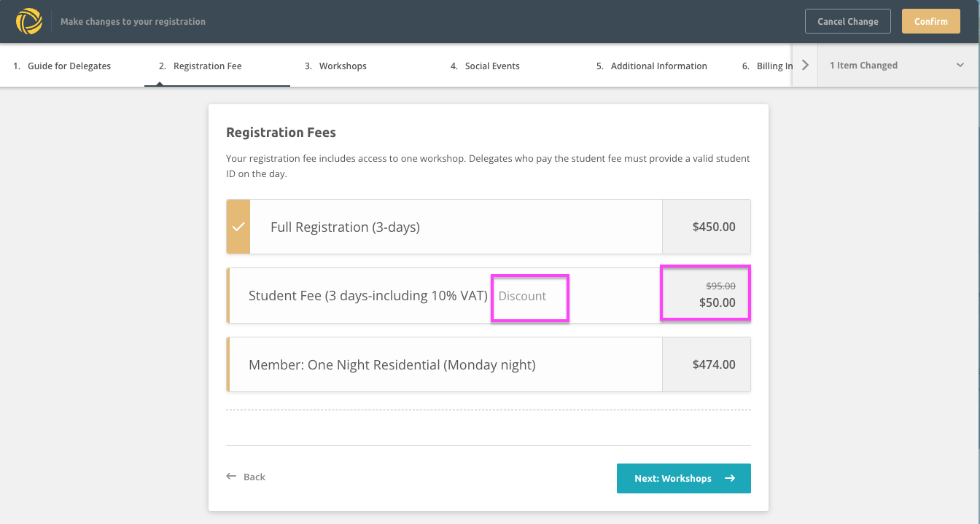Screen dimensions: 980x524
Task: Expand the 1 Item Changed dropdown
Action: click(x=960, y=65)
